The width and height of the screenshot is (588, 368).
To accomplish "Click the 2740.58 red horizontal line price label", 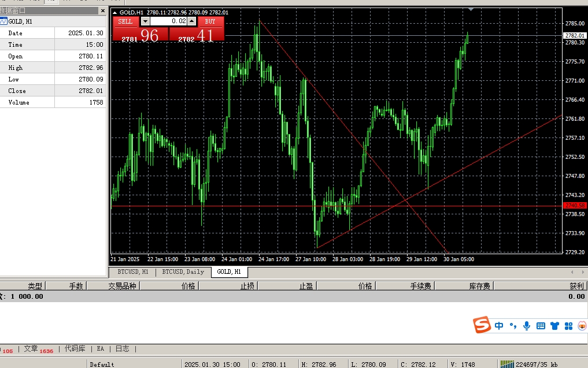I will [575, 205].
